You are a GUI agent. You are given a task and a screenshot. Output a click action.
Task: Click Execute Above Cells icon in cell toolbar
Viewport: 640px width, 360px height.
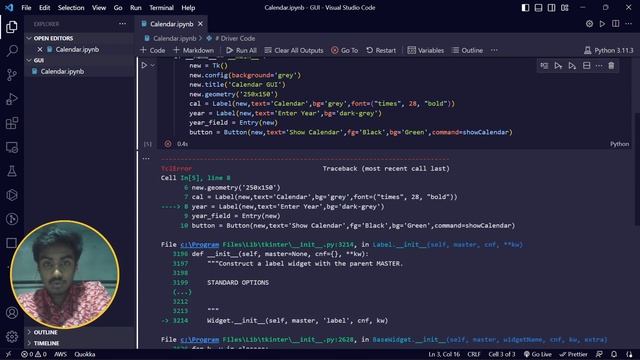558,66
